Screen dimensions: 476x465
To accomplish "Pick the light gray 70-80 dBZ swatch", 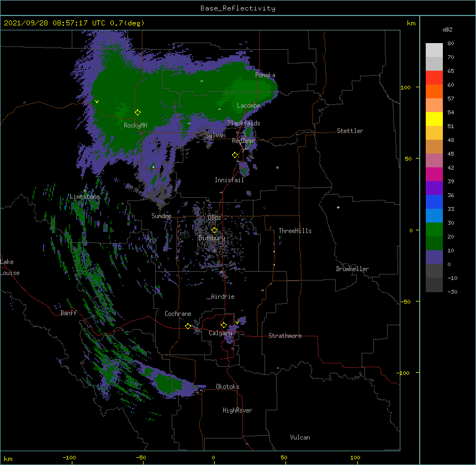I will point(434,50).
